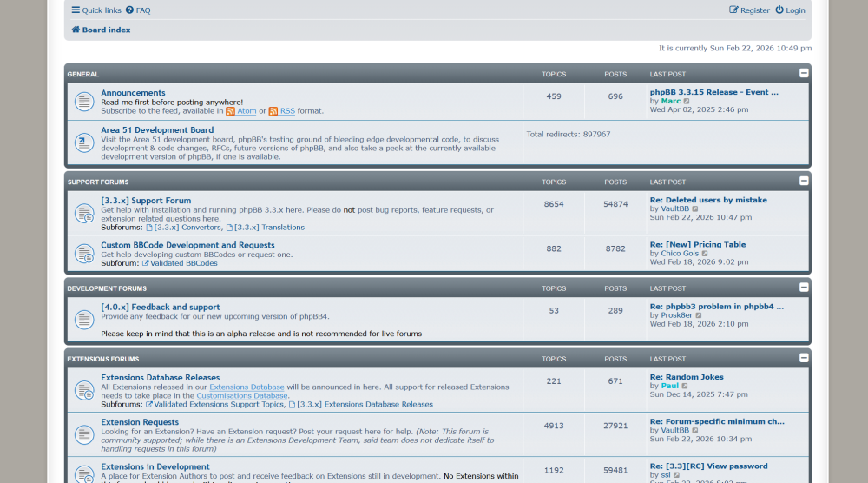Screen dimensions: 868x483
Task: Open Custom BBCode Development and Requests forum
Action: (187, 245)
